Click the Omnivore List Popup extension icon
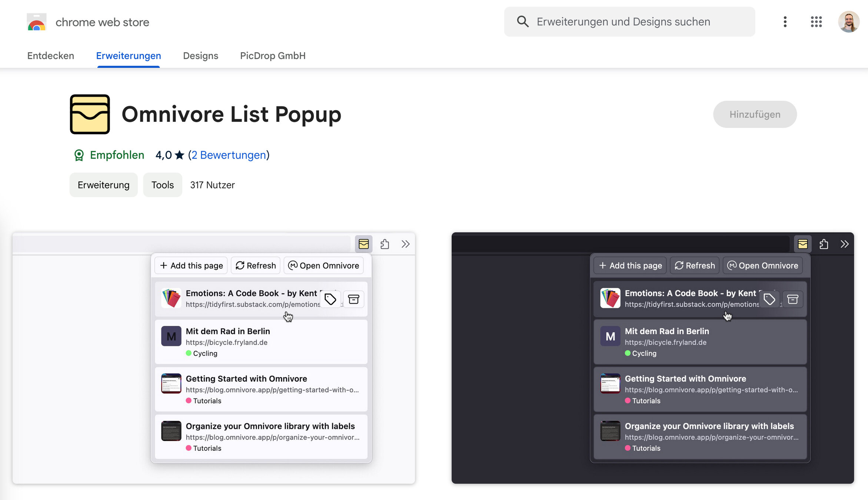868x500 pixels. click(x=90, y=114)
